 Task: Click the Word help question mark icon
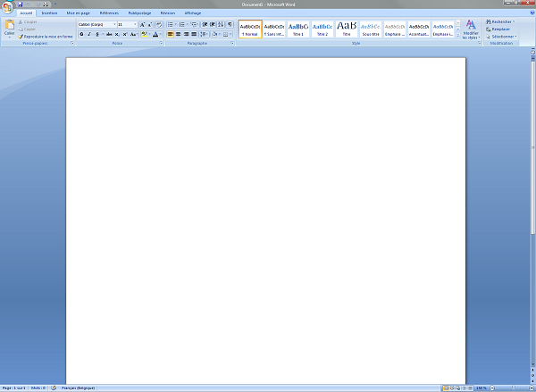tap(530, 13)
